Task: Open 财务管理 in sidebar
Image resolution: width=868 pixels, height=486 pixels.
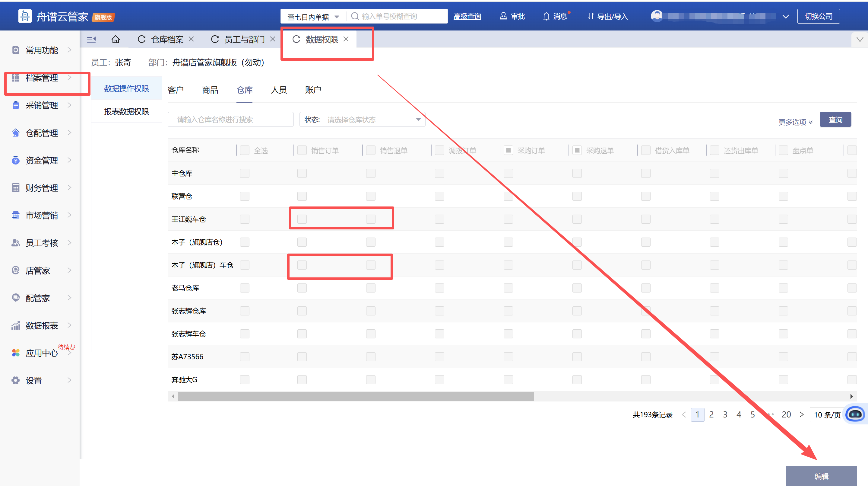Action: tap(42, 188)
